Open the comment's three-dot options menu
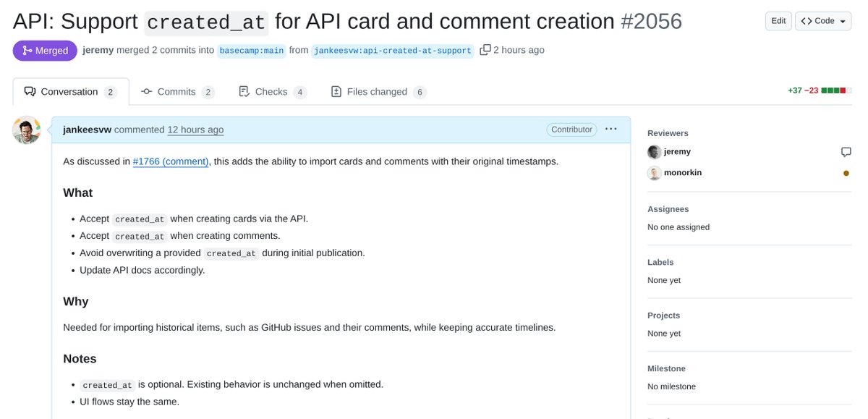 click(x=611, y=129)
